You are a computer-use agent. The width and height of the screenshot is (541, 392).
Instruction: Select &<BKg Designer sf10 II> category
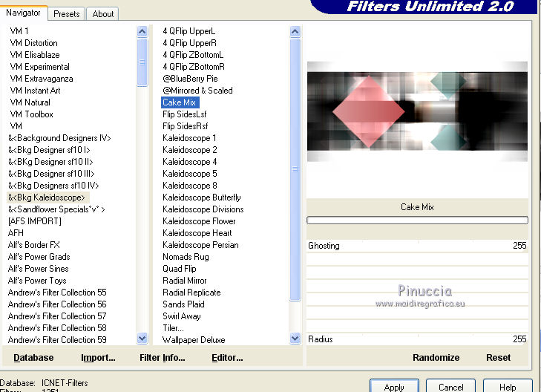pyautogui.click(x=50, y=162)
